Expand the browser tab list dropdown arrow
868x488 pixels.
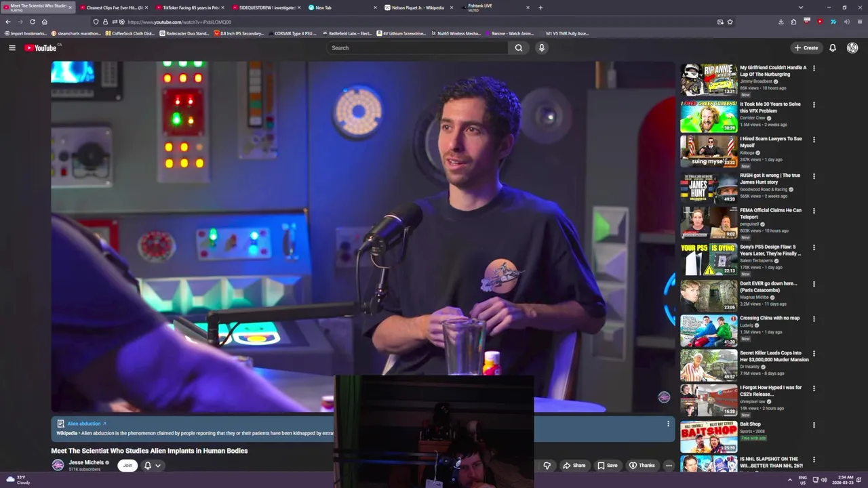click(801, 7)
